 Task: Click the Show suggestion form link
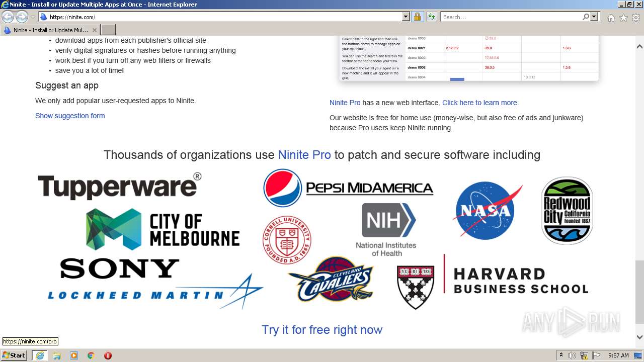tap(70, 116)
